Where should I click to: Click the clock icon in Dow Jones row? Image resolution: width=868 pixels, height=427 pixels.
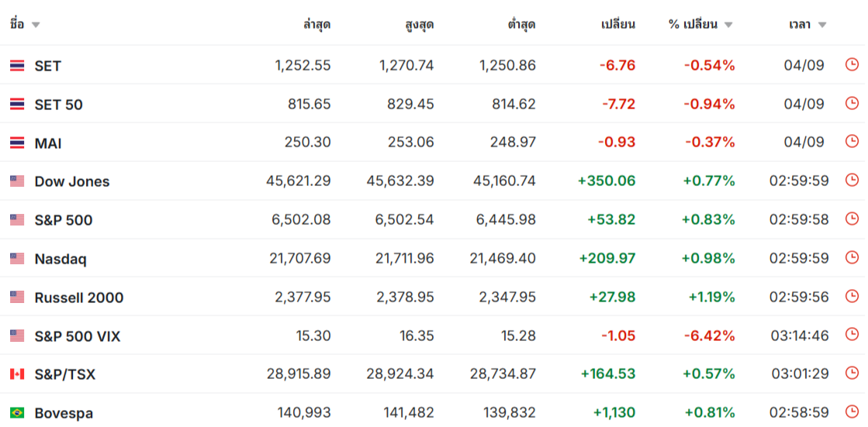coord(852,181)
